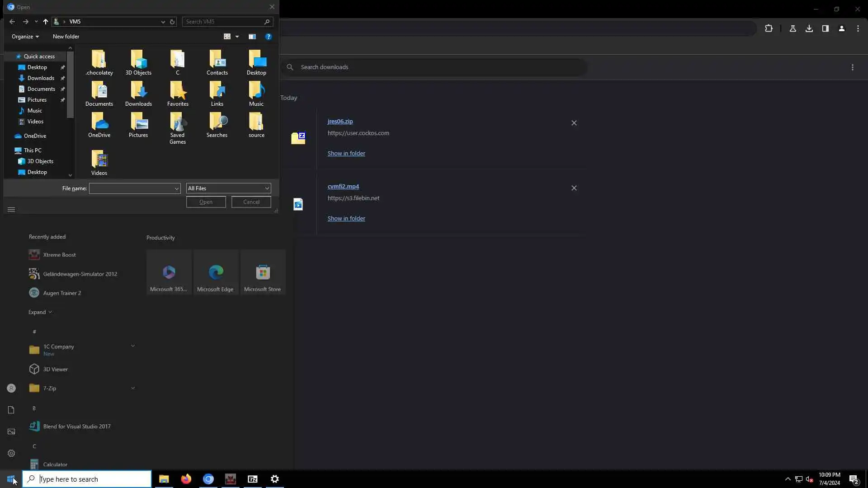
Task: Open 7-Zip from the taskbar
Action: click(253, 479)
